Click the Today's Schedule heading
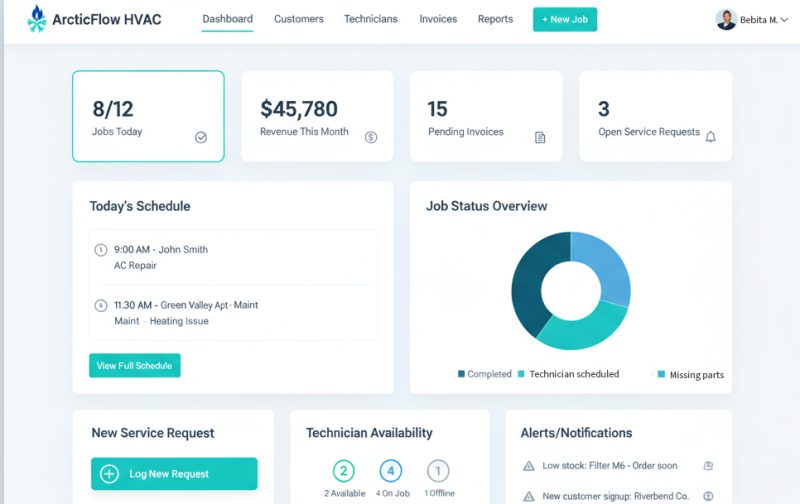This screenshot has height=504, width=800. (x=140, y=206)
